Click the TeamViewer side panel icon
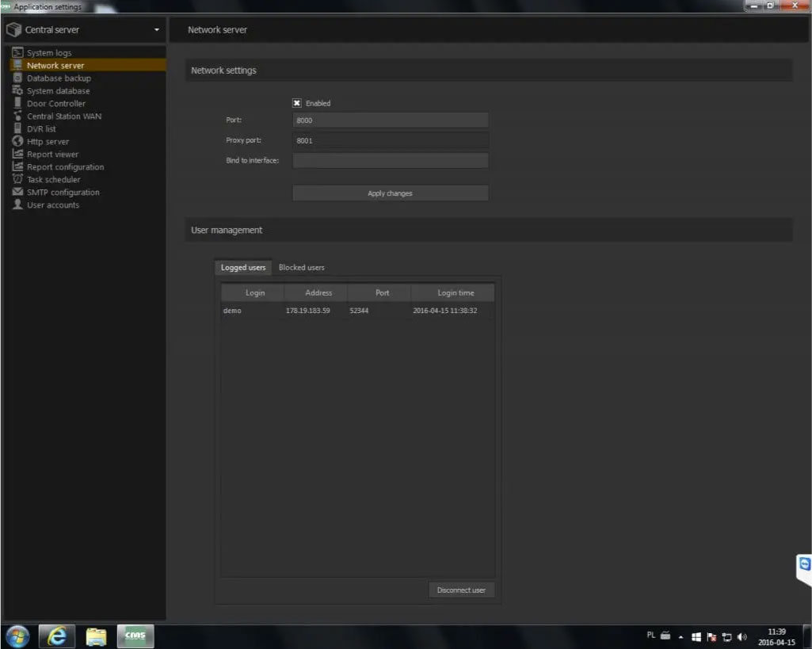This screenshot has height=649, width=812. [805, 564]
